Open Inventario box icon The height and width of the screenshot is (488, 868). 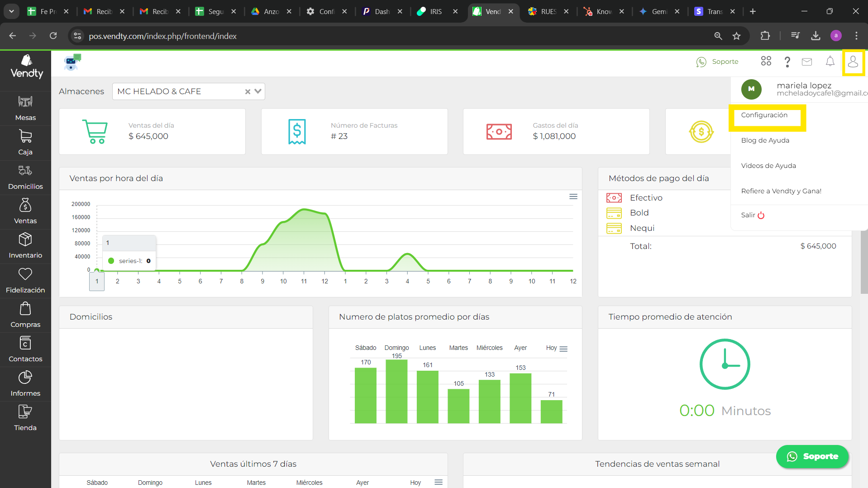[x=25, y=239]
